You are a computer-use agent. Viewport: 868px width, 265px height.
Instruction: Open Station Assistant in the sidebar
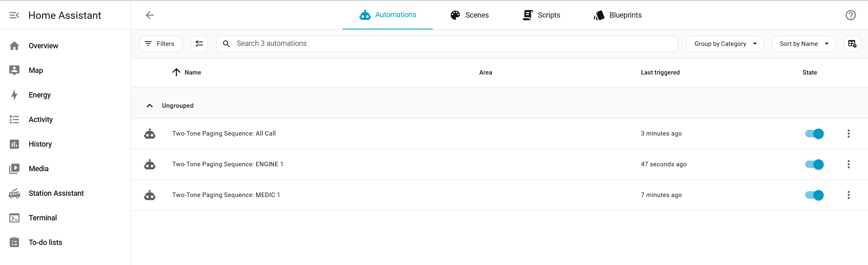tap(56, 193)
